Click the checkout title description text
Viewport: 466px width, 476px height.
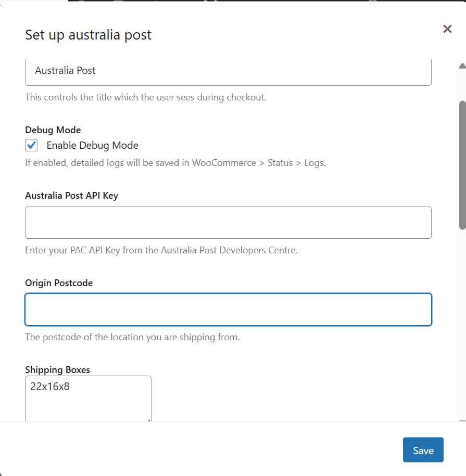145,97
